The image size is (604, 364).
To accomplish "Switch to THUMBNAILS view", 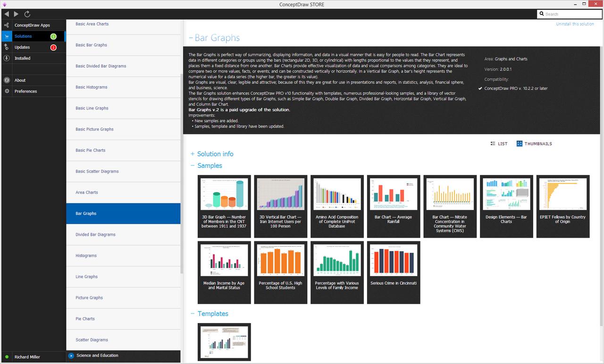I will (x=534, y=144).
